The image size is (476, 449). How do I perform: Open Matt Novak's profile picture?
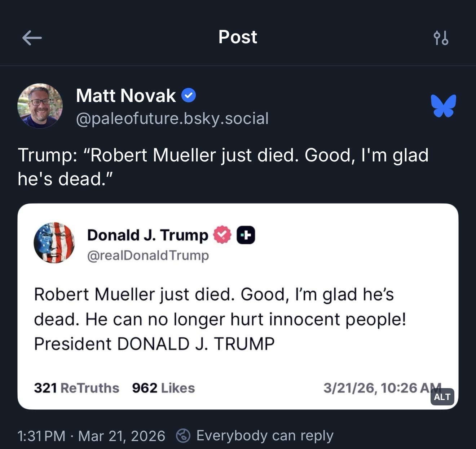click(40, 106)
